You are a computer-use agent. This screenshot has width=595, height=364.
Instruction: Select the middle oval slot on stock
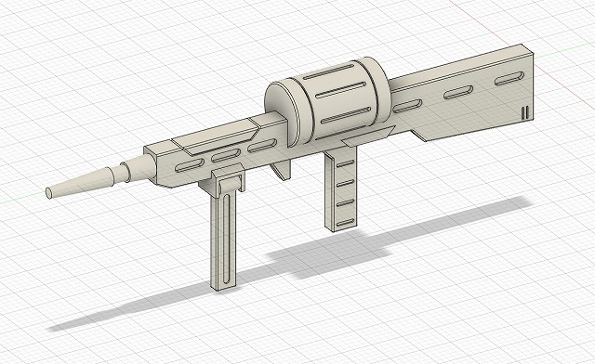tap(458, 92)
